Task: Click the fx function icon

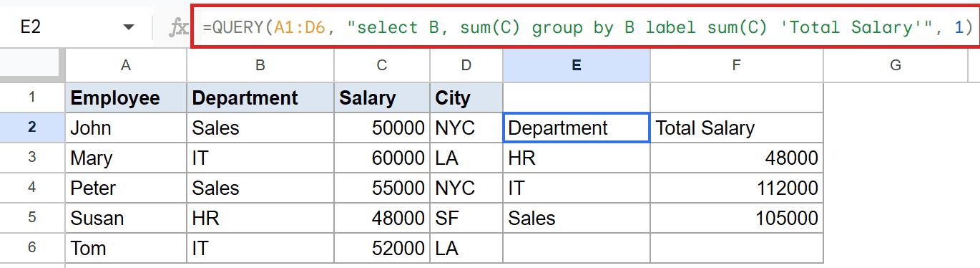Action: (x=178, y=28)
